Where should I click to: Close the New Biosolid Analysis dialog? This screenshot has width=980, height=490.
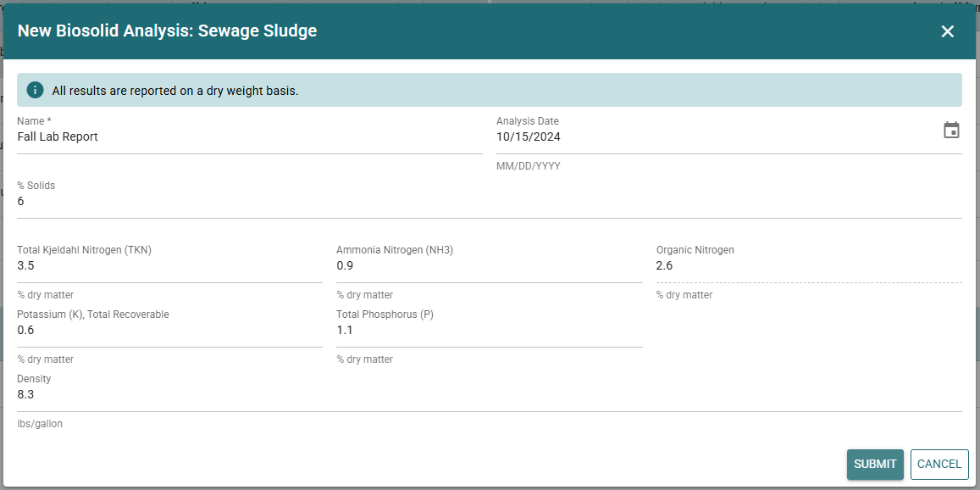947,31
